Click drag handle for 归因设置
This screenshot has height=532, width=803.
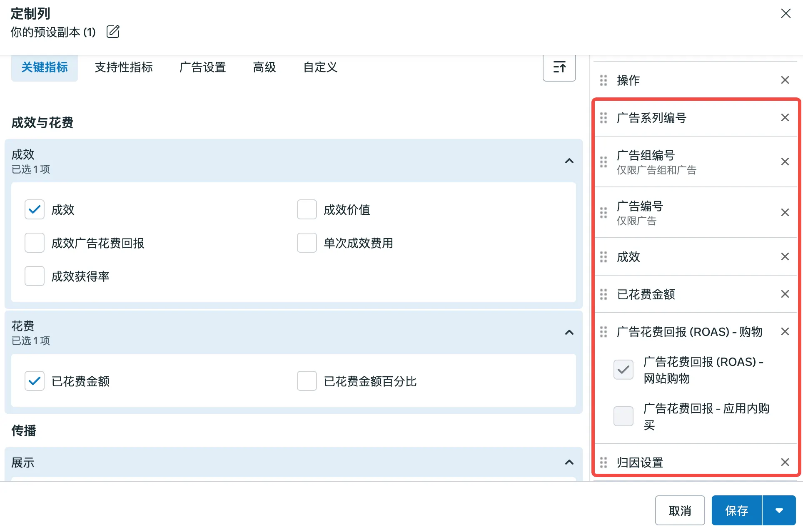pos(603,462)
